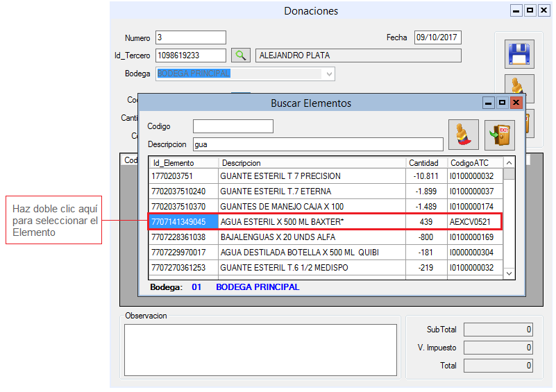This screenshot has width=556, height=392.
Task: Click the exit door icon in Buscar Elementos
Action: pos(500,135)
